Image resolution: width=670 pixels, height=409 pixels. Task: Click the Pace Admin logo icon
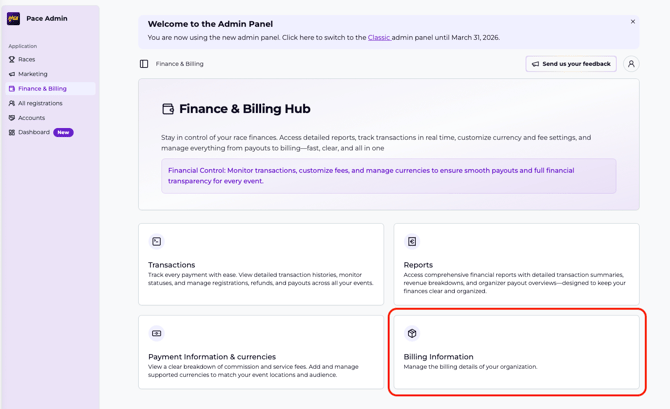14,18
